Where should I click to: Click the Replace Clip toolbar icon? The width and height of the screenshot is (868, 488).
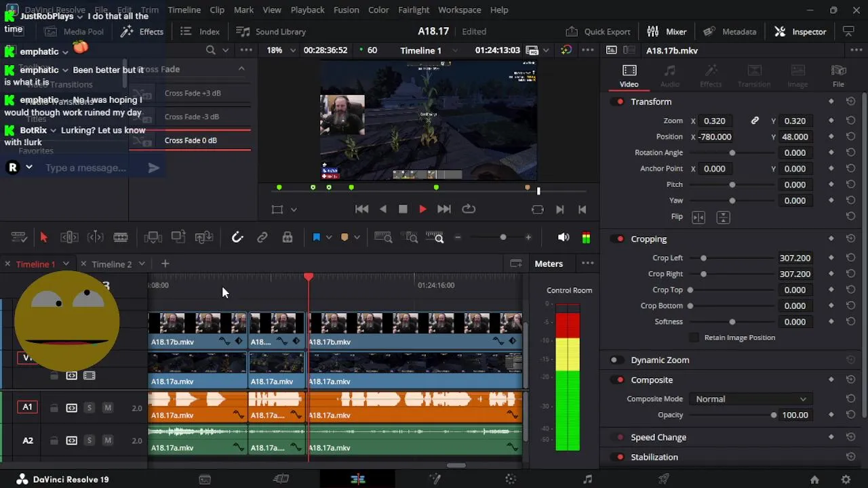tap(204, 237)
